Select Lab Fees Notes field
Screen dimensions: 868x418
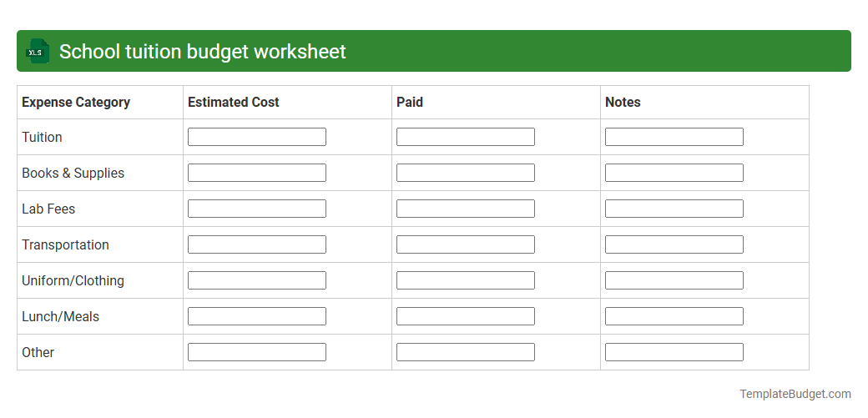click(674, 209)
